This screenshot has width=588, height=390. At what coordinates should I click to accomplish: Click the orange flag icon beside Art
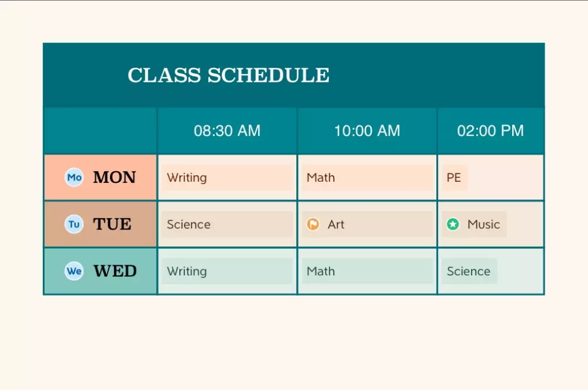pos(313,224)
